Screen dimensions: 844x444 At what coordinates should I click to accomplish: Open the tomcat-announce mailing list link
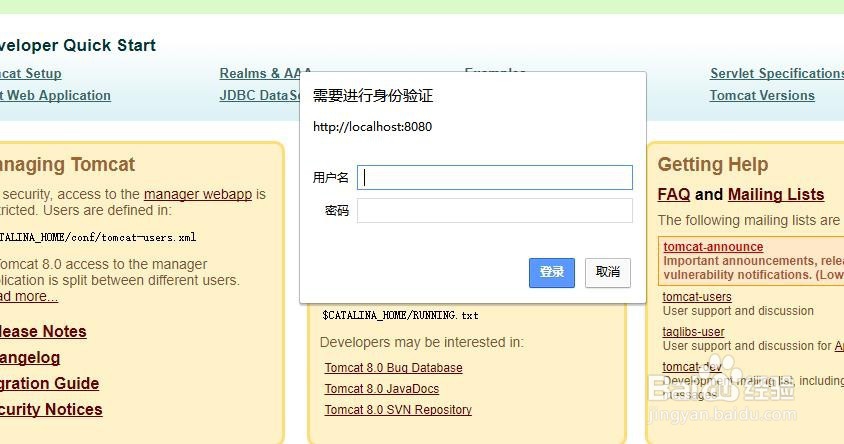pyautogui.click(x=713, y=246)
